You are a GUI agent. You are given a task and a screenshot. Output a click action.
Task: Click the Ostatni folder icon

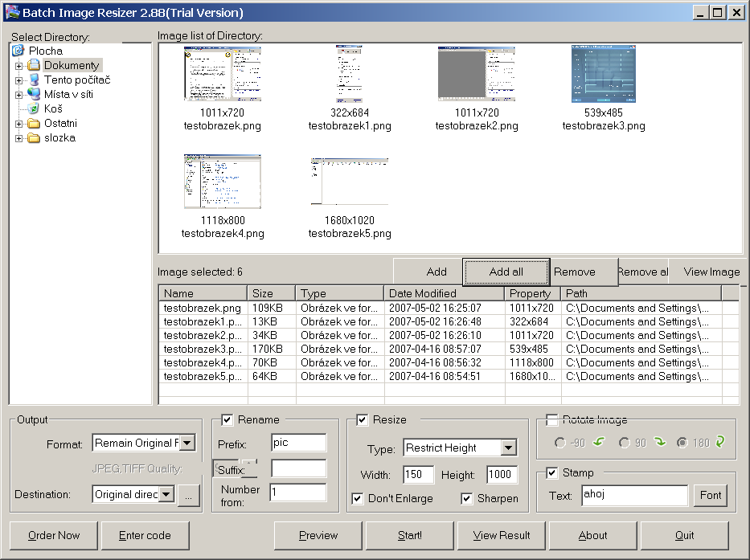pos(34,123)
